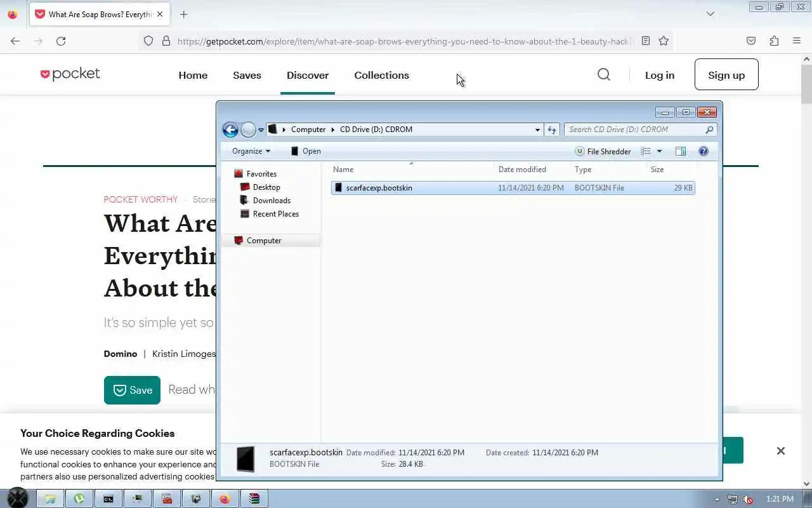
Task: Refresh the CD Drive folder view
Action: pyautogui.click(x=552, y=130)
